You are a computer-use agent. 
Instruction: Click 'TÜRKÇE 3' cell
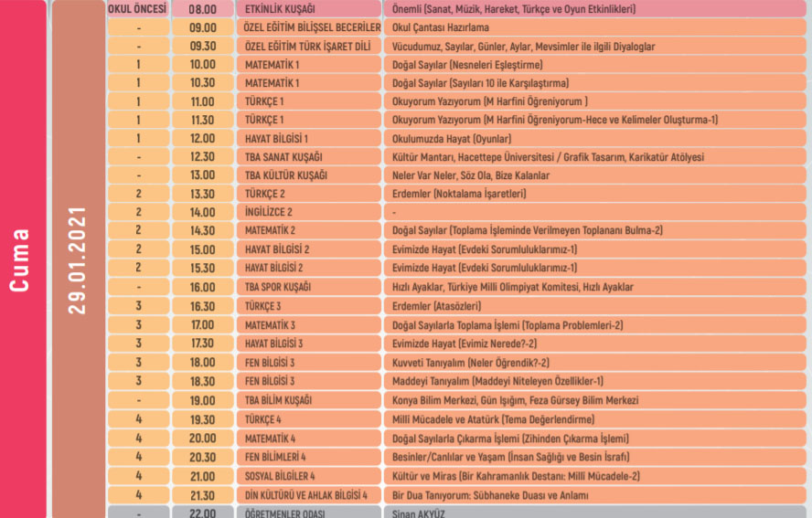pos(309,306)
